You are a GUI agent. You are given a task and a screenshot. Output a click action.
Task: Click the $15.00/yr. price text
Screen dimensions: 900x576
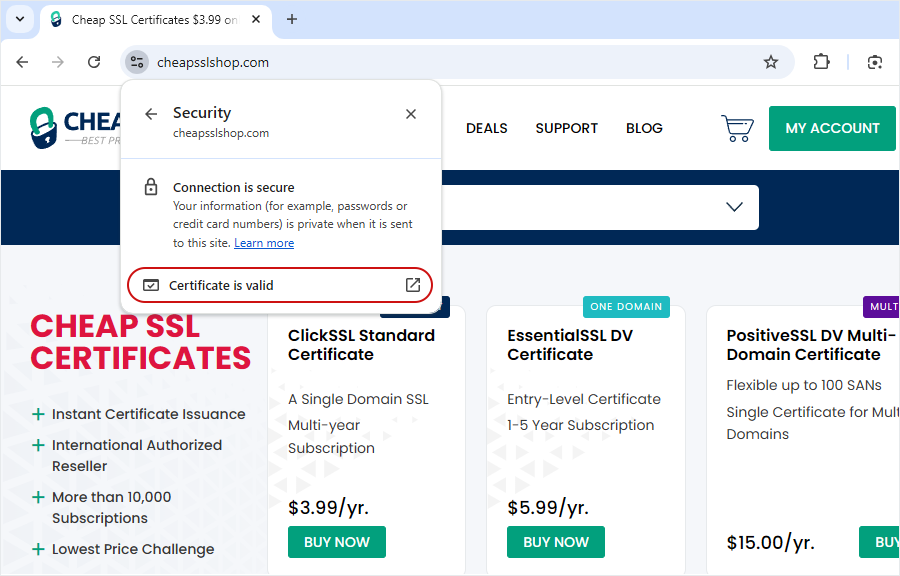click(770, 542)
